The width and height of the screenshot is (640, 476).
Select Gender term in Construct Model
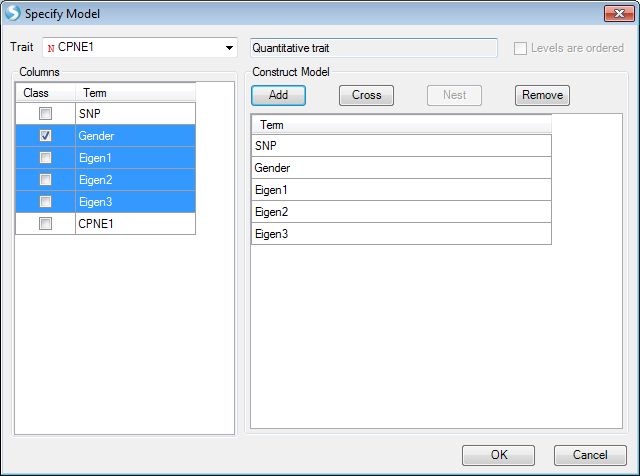pos(401,168)
